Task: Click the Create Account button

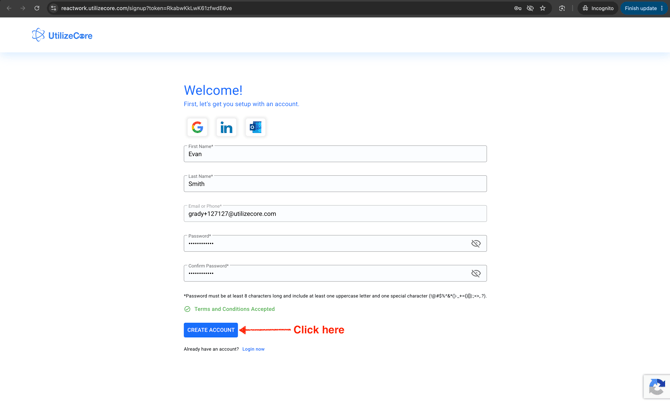Action: coord(211,330)
